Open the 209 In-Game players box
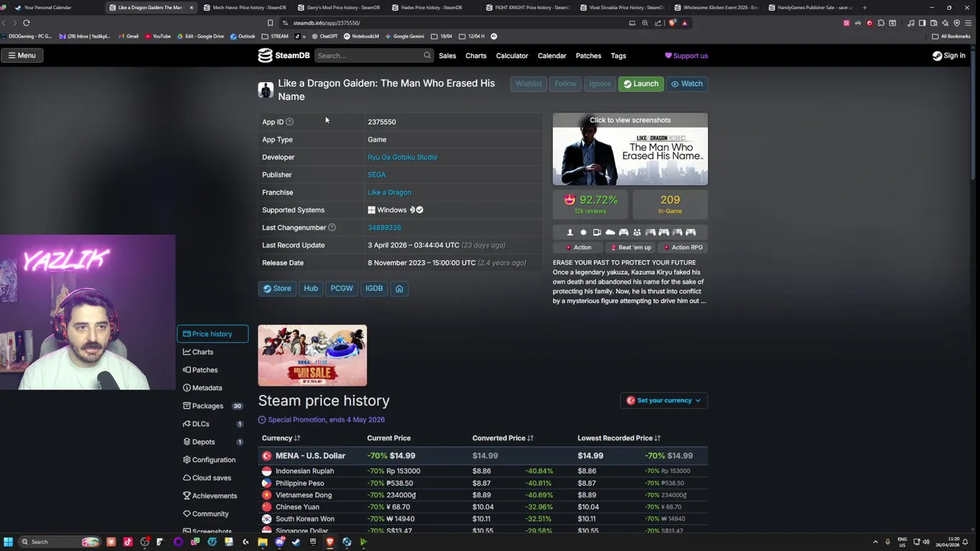 670,204
